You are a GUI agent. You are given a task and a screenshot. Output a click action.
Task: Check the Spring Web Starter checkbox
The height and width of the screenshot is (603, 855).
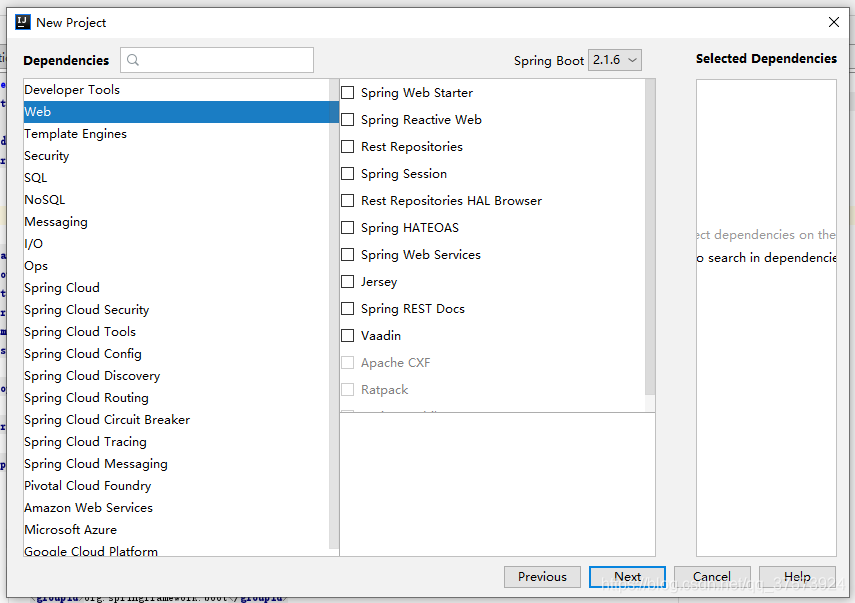click(x=347, y=93)
